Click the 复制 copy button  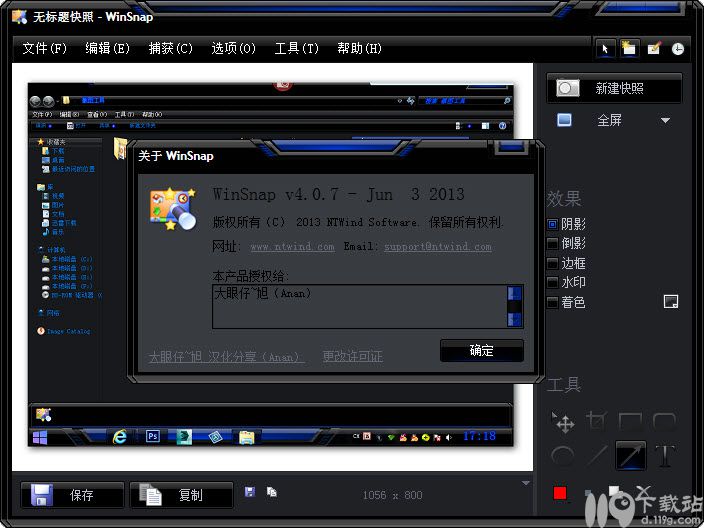click(181, 495)
